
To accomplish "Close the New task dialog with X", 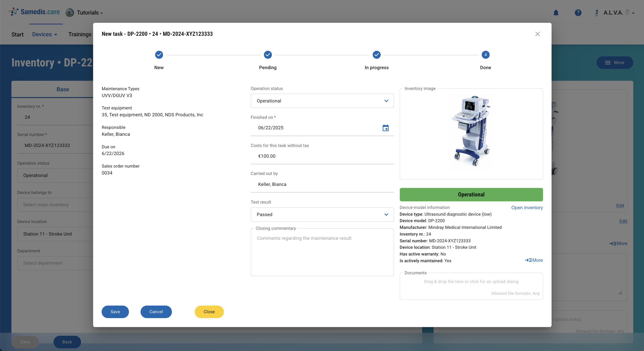I will coord(537,34).
